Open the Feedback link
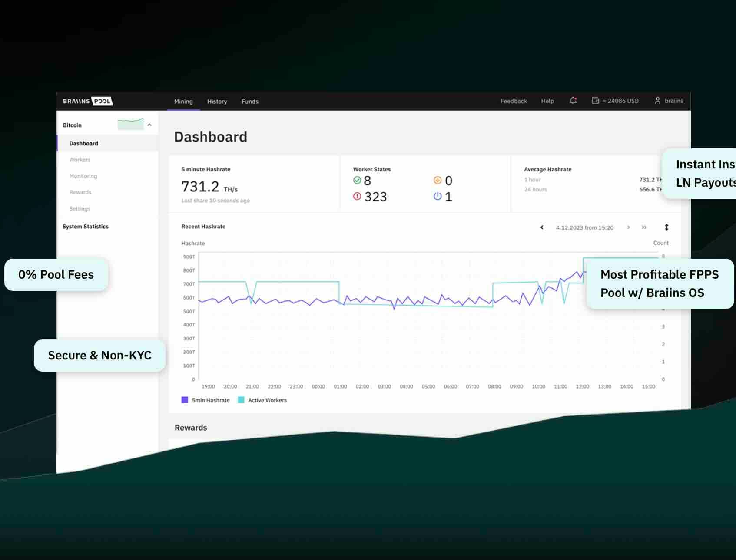The image size is (736, 560). [x=514, y=101]
